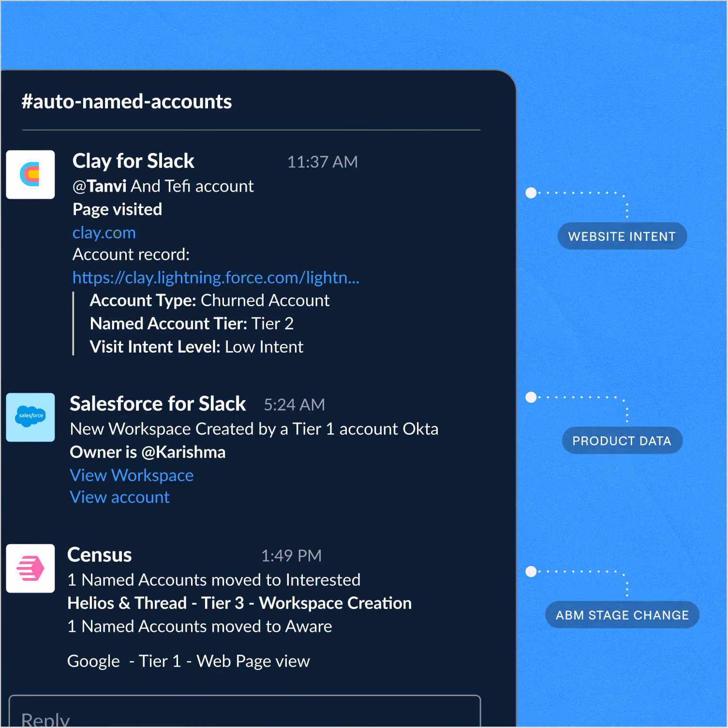Click the Clay for Slack sender name

[x=134, y=161]
